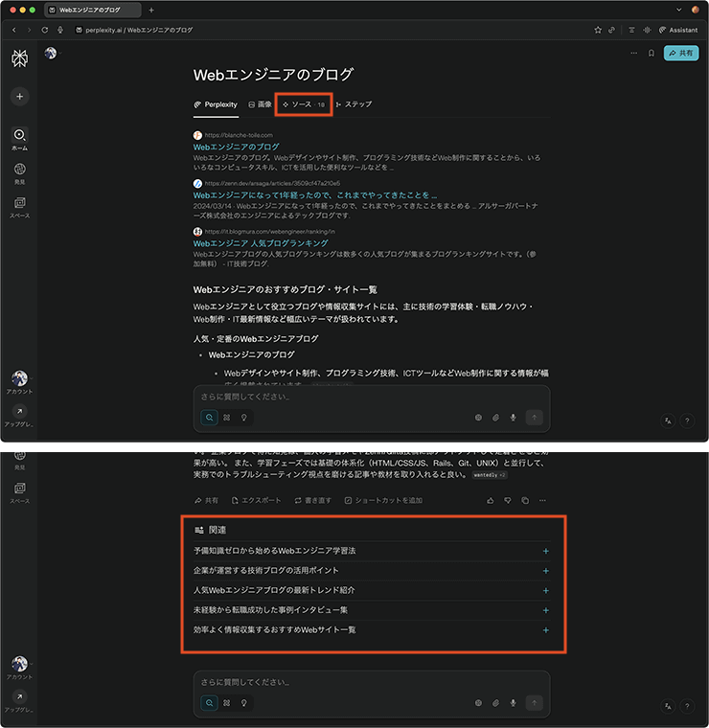
Task: Open スペース in the upper screenshot sidebar
Action: [x=19, y=207]
